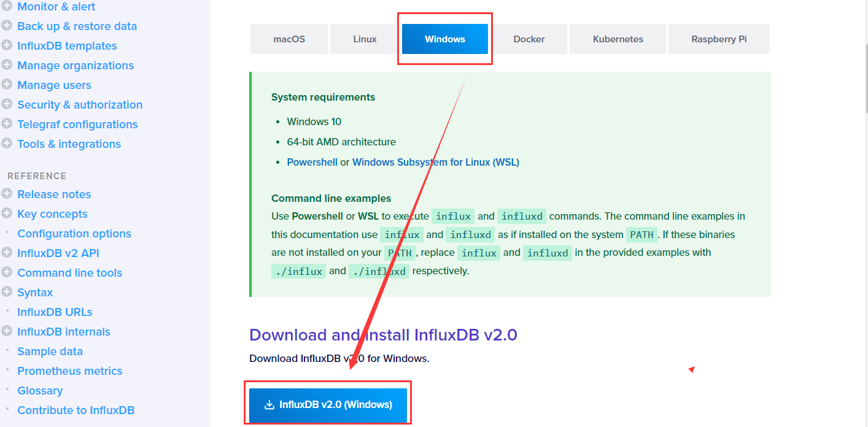
Task: Open Security & authorization link
Action: pyautogui.click(x=80, y=105)
